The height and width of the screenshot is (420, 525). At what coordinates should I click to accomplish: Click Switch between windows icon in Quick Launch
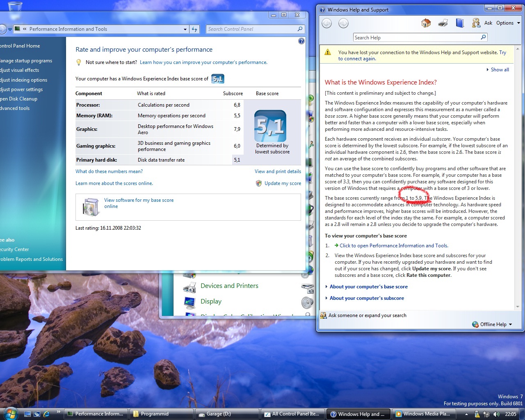[37, 414]
